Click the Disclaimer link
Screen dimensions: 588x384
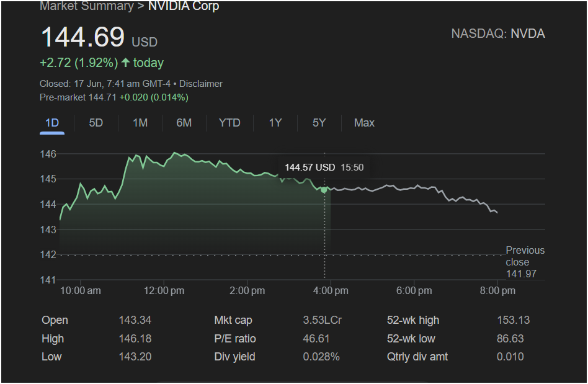[201, 84]
